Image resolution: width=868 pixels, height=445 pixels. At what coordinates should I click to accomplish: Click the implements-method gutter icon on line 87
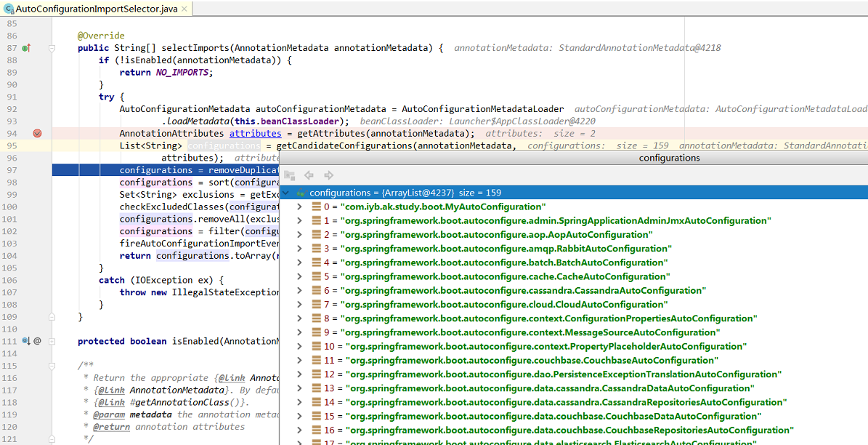26,48
